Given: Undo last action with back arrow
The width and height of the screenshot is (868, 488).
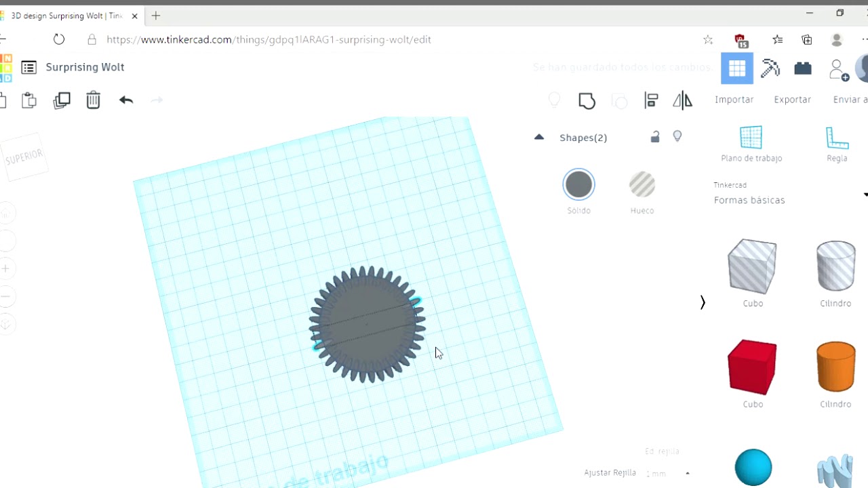Looking at the screenshot, I should 126,100.
